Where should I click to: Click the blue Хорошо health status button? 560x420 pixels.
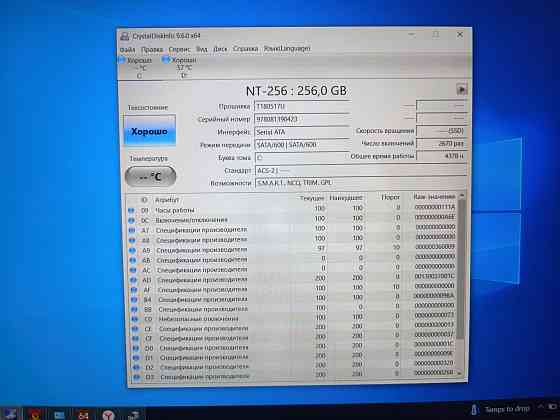coord(149,131)
